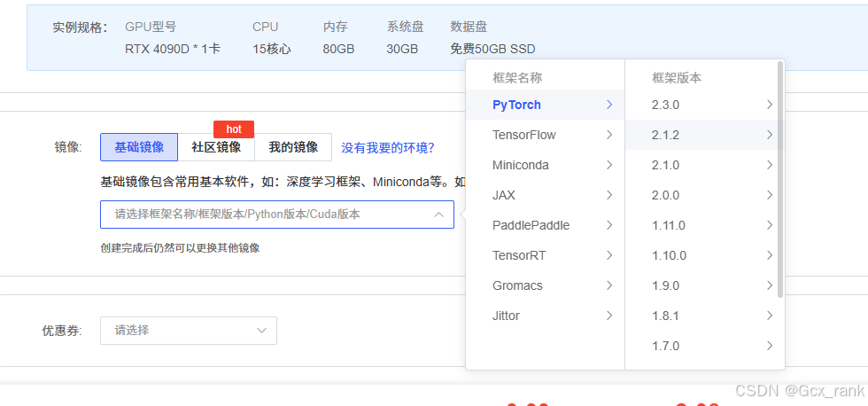This screenshot has width=868, height=406.
Task: Expand TensorFlow row's chevron arrow
Action: 609,135
